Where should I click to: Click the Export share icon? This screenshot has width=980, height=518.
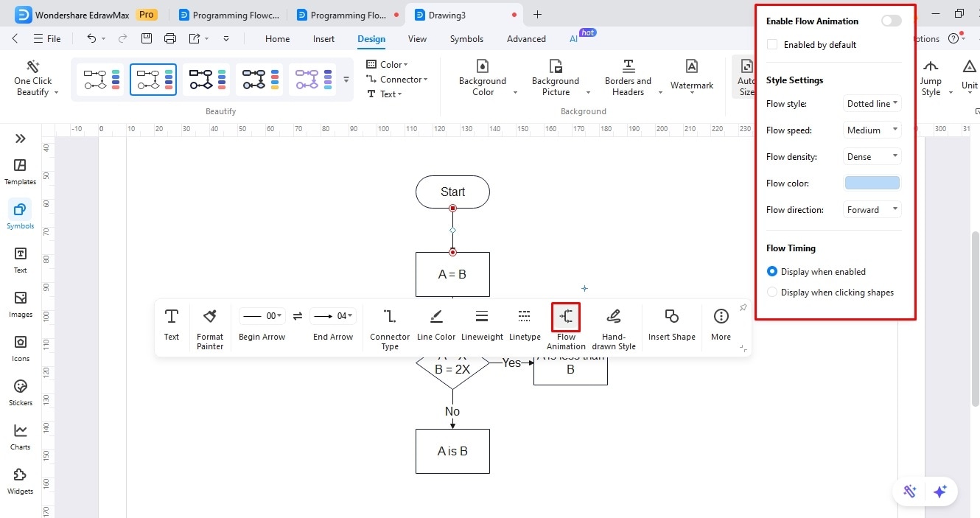(x=195, y=39)
